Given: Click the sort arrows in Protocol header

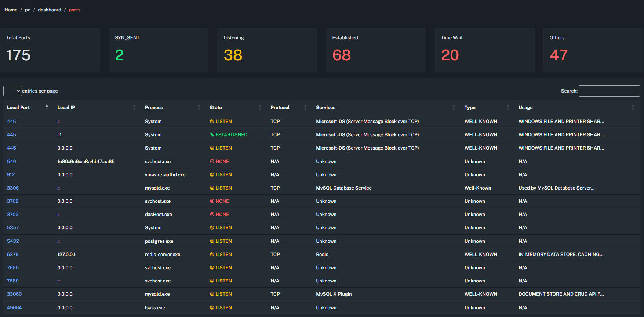Looking at the screenshot, I should tap(305, 107).
